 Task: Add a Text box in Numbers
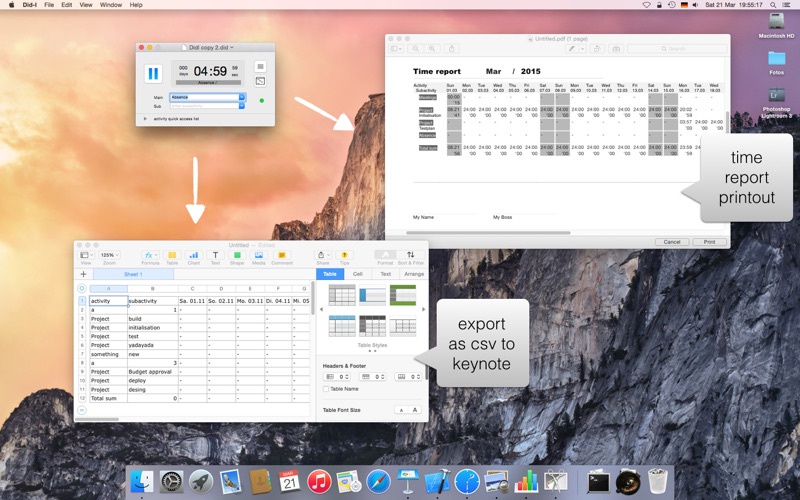coord(215,255)
